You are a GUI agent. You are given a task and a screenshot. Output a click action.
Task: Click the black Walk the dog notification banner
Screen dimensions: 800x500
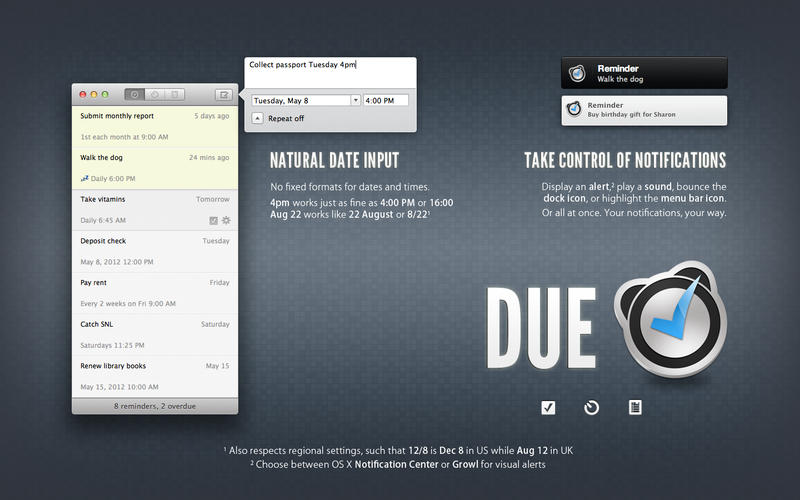644,73
